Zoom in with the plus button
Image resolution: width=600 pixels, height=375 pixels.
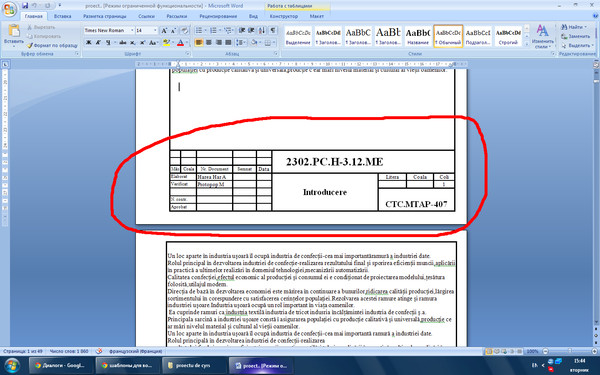coord(594,351)
